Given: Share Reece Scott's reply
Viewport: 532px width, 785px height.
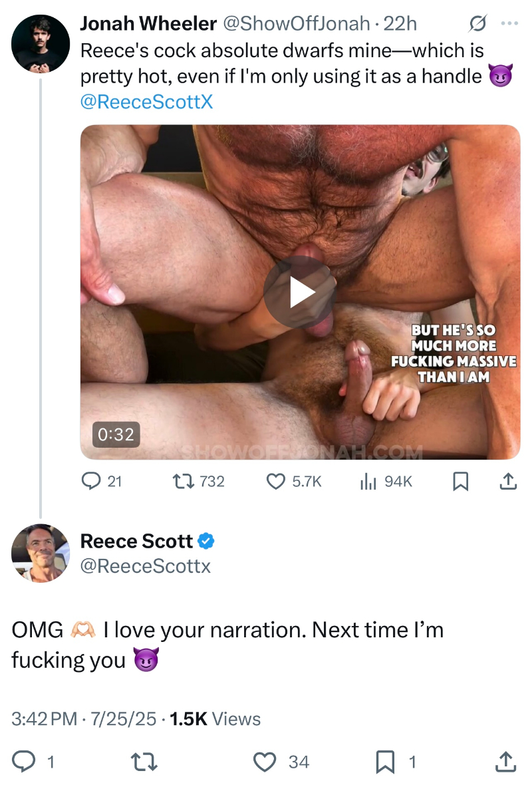Looking at the screenshot, I should (505, 762).
